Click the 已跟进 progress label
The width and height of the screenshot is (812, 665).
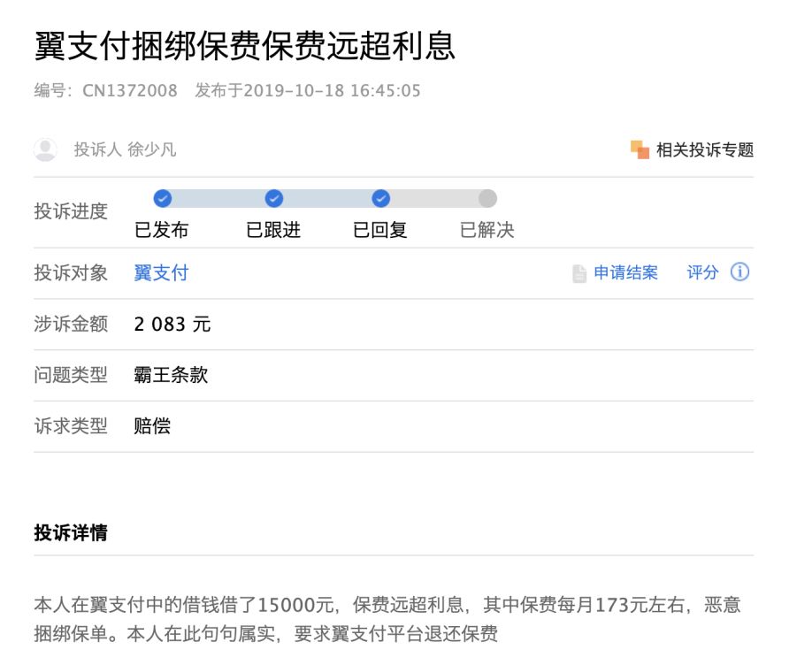(273, 230)
